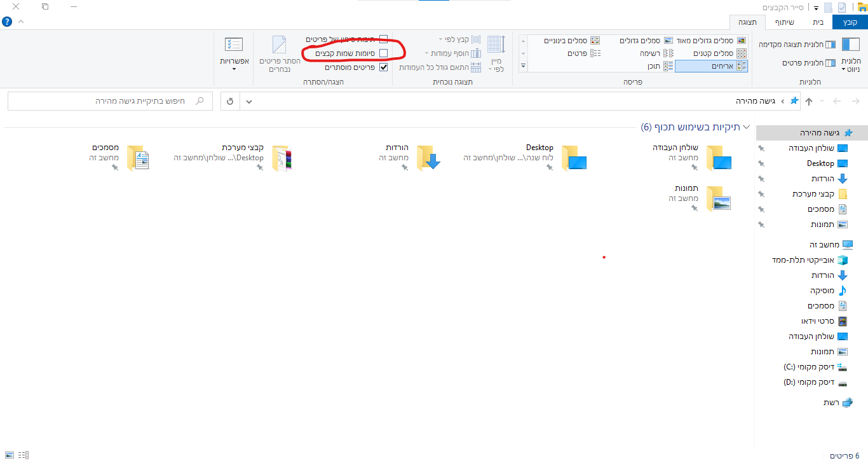Image resolution: width=868 pixels, height=463 pixels.
Task: Open the recent locations chevron beside the arrows
Action: 822,101
